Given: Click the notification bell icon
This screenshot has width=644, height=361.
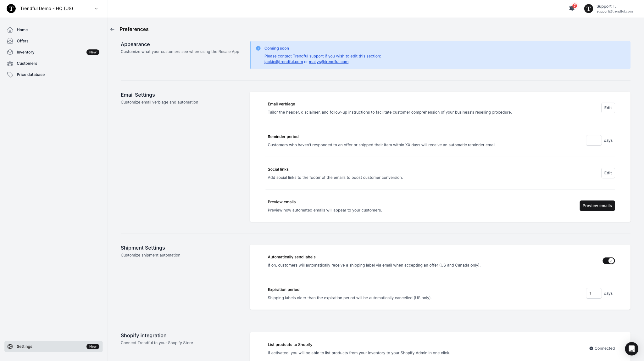Looking at the screenshot, I should tap(572, 8).
